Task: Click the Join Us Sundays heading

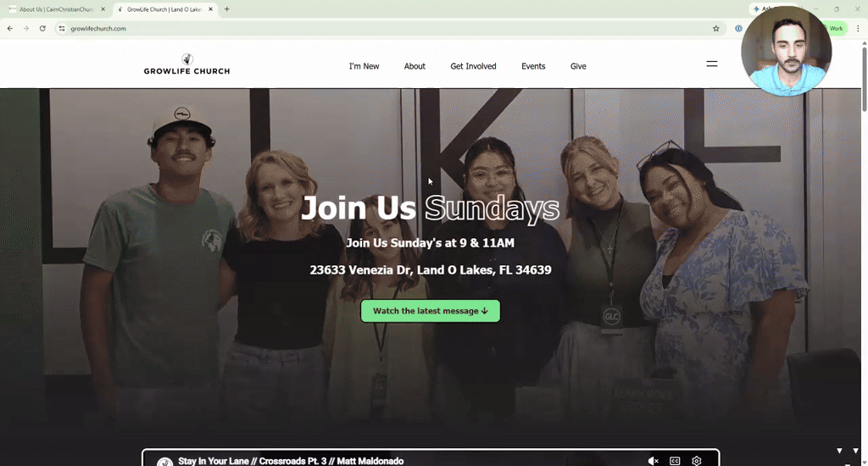Action: pos(430,208)
